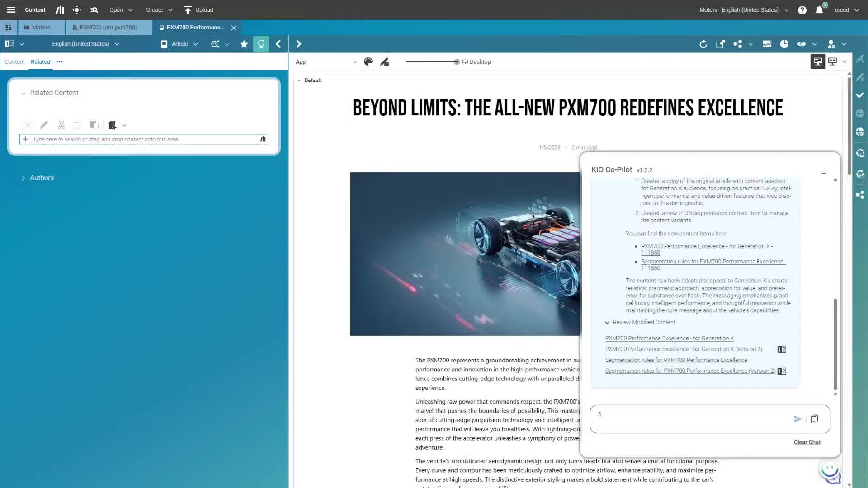Click the Desktop device width slider handle
Screen dimensions: 868x488
coord(457,62)
